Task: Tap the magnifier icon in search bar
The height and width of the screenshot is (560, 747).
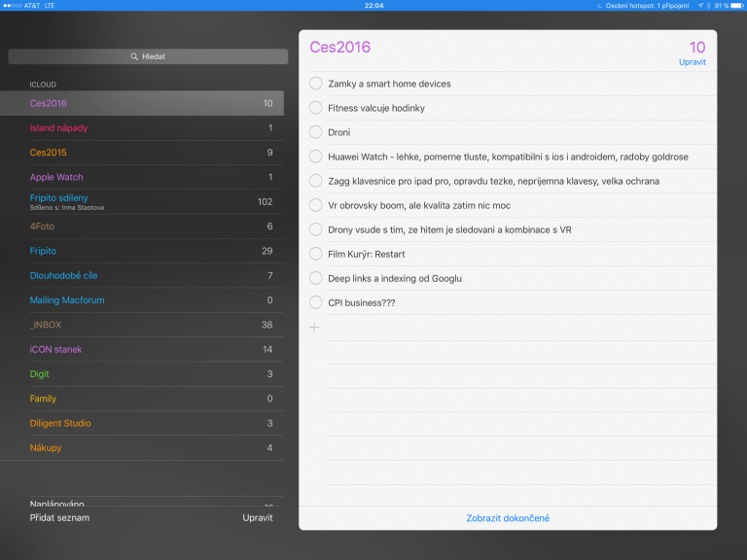Action: tap(134, 56)
